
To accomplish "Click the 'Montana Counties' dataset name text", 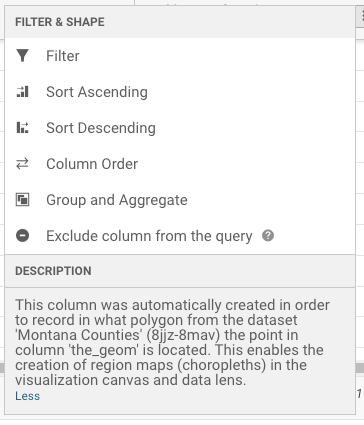I will [79, 335].
